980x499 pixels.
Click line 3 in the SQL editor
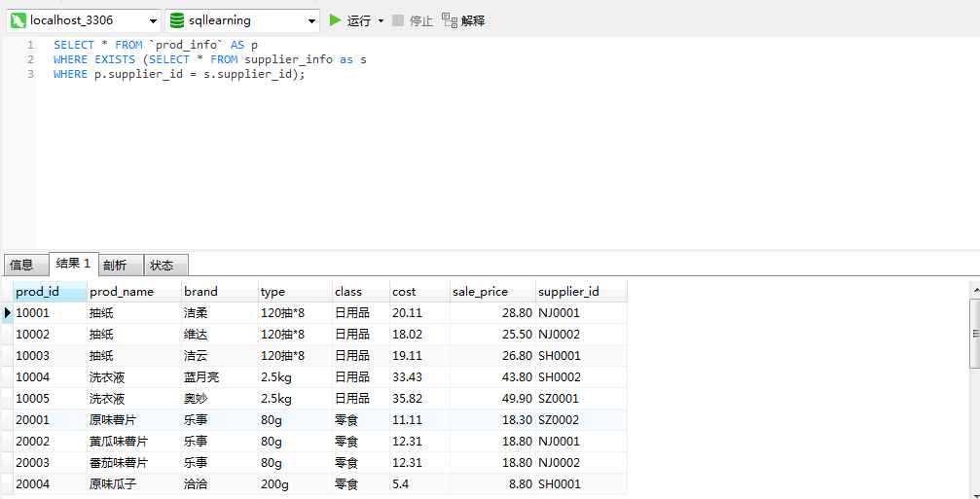pyautogui.click(x=179, y=74)
